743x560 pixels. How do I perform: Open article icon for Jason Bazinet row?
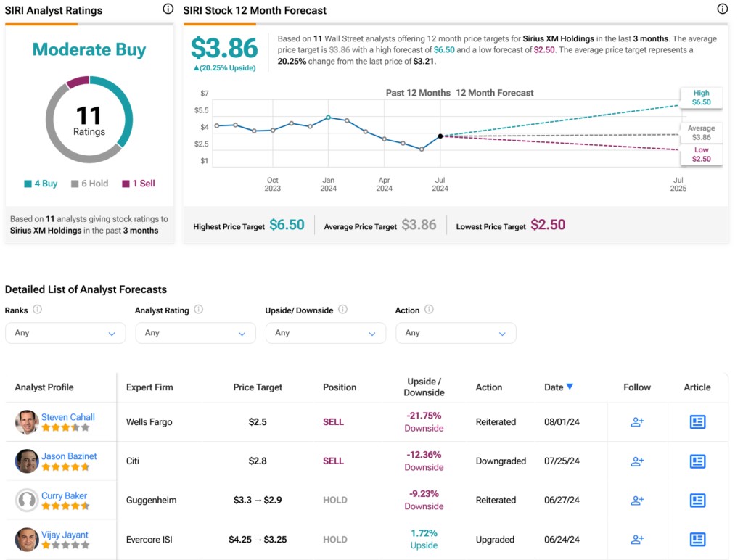click(697, 461)
